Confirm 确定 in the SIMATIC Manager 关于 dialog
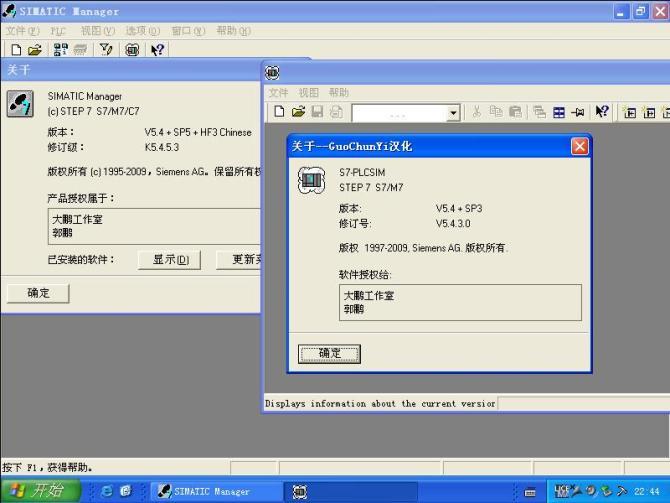The image size is (670, 503). 38,293
